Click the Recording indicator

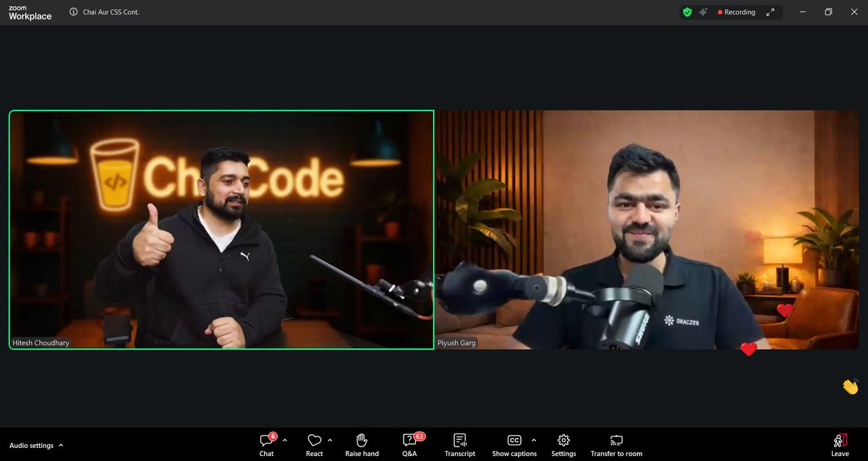click(x=736, y=12)
